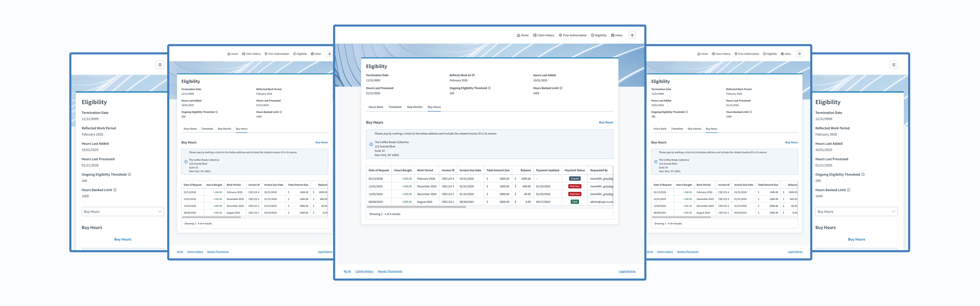Click Prior Authorization shield icon in largest mockup
980x306 pixels.
pyautogui.click(x=560, y=35)
